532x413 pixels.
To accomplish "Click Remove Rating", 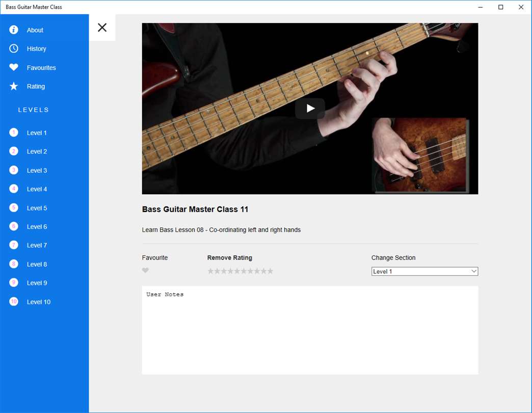I will click(230, 257).
